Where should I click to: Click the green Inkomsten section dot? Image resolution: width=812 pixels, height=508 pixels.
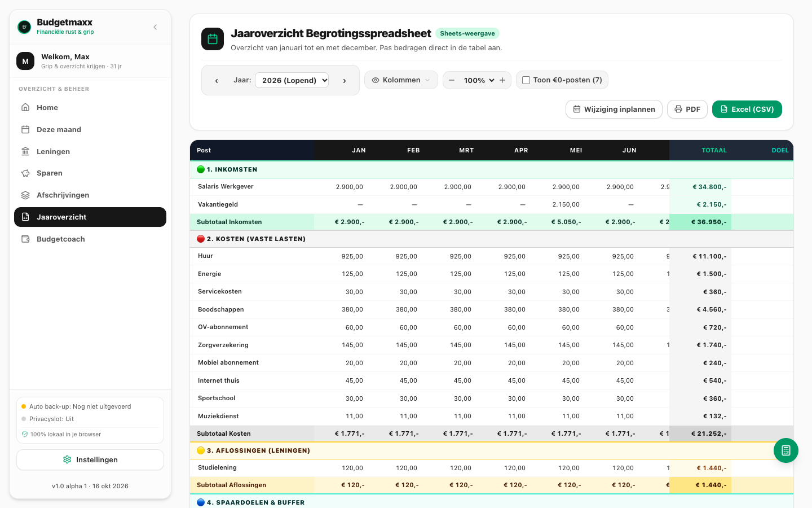[201, 169]
